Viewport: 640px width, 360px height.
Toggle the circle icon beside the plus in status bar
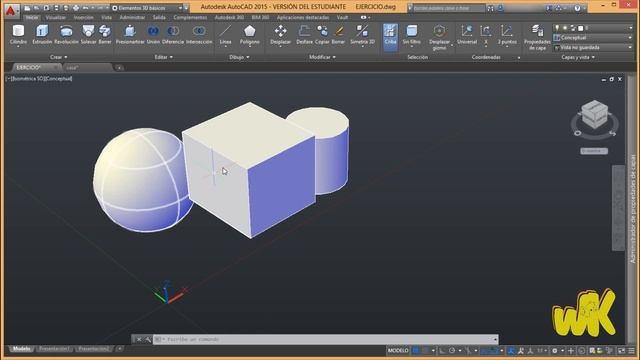coord(582,351)
